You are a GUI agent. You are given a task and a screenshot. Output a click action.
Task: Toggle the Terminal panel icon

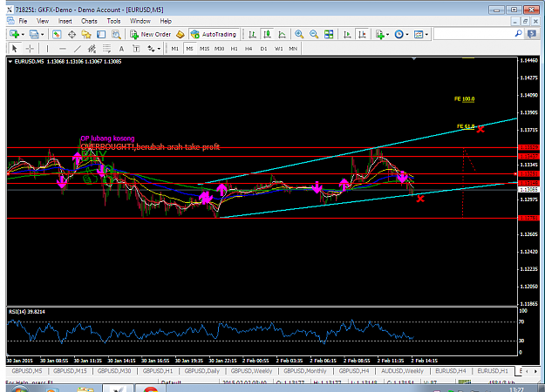click(x=101, y=34)
